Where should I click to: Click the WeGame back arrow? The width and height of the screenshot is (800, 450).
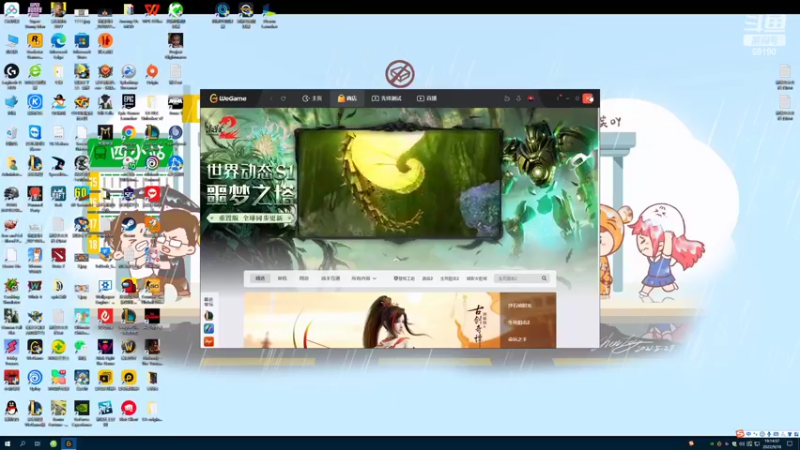point(271,98)
